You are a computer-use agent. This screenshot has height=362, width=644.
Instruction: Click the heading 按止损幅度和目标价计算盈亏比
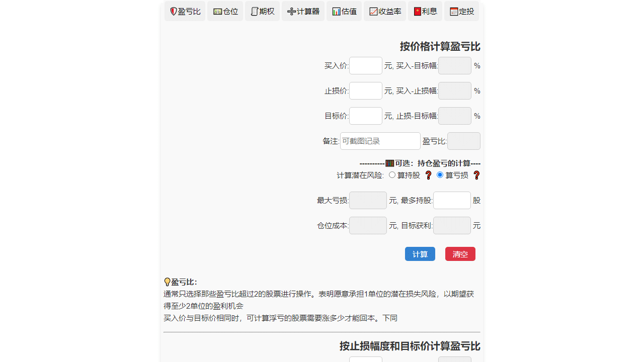coord(410,346)
